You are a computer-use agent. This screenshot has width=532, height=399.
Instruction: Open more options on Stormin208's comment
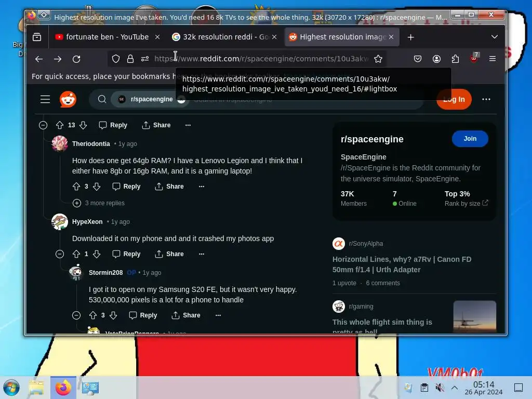click(218, 315)
